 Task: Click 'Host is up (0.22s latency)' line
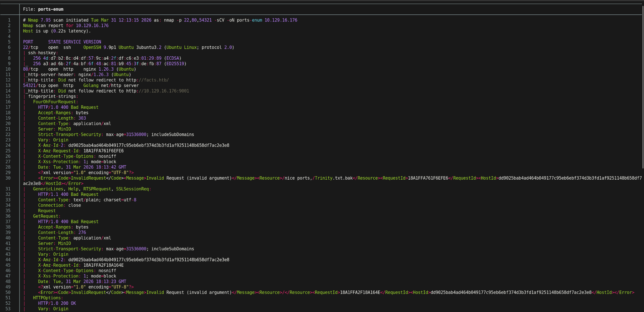pos(57,31)
